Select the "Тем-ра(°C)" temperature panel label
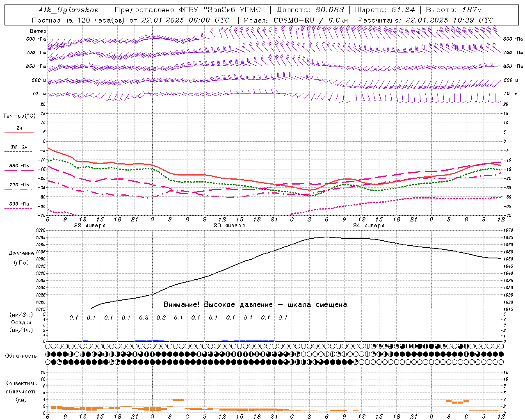The width and height of the screenshot is (525, 420). 19,116
